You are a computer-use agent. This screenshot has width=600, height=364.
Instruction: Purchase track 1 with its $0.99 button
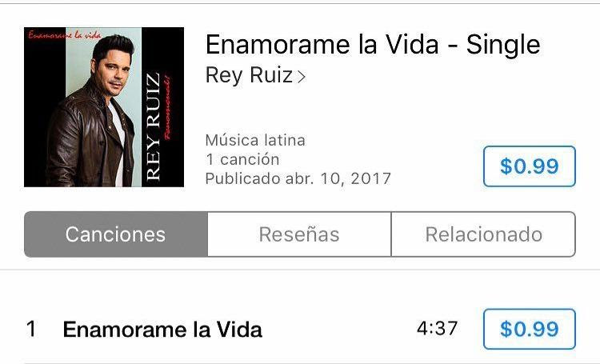pyautogui.click(x=530, y=329)
